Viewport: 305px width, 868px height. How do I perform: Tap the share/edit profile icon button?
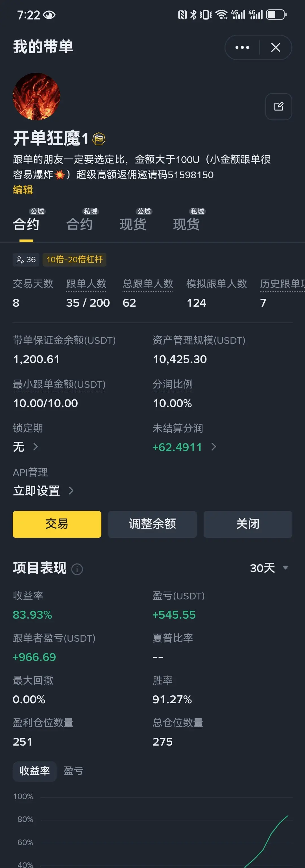click(x=279, y=106)
